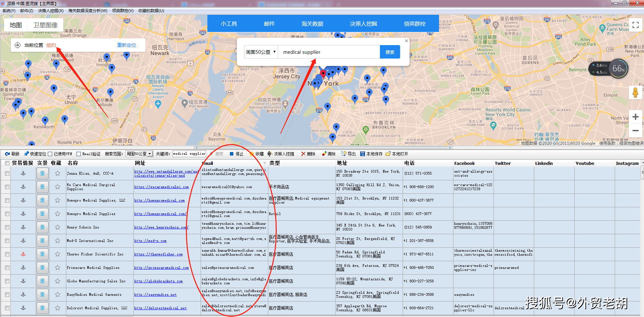This screenshot has height=317, width=644.
Task: Open decision-maker mining from the toolbar
Action: point(281,154)
